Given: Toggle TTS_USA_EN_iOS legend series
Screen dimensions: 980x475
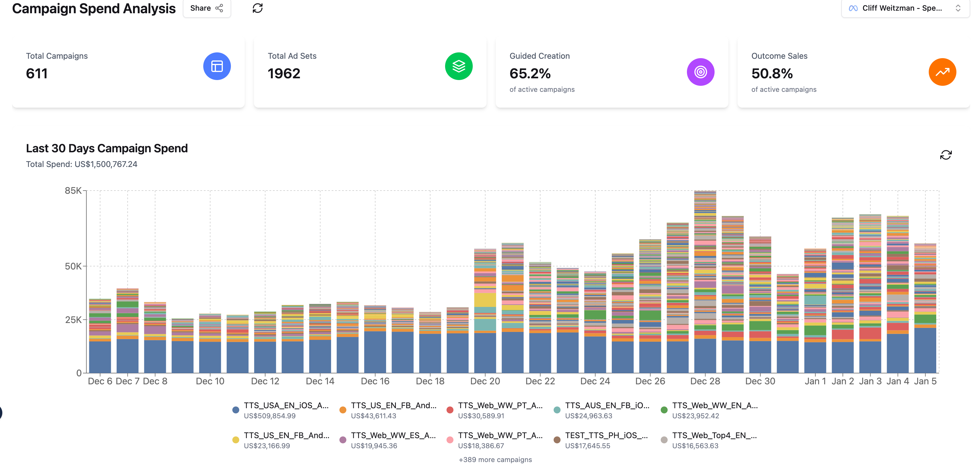Looking at the screenshot, I should [286, 405].
